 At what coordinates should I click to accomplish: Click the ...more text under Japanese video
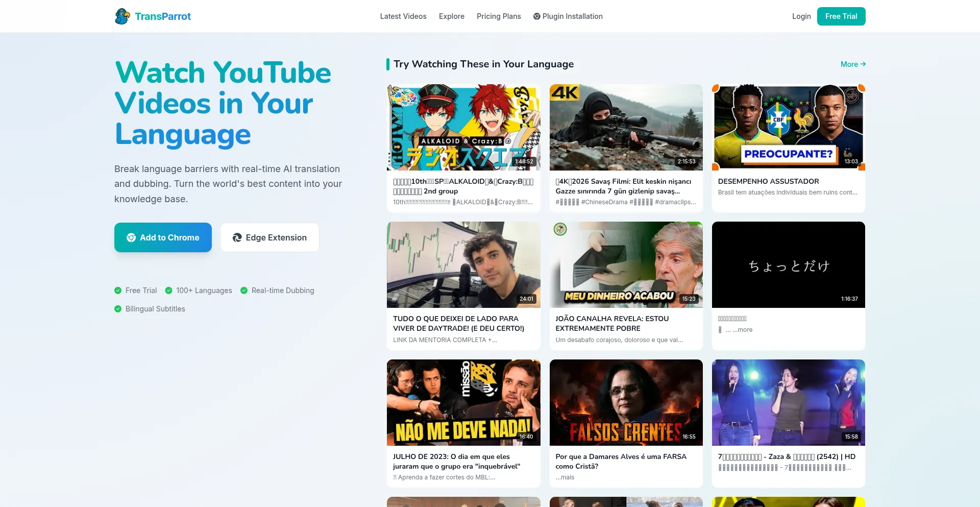pos(743,330)
